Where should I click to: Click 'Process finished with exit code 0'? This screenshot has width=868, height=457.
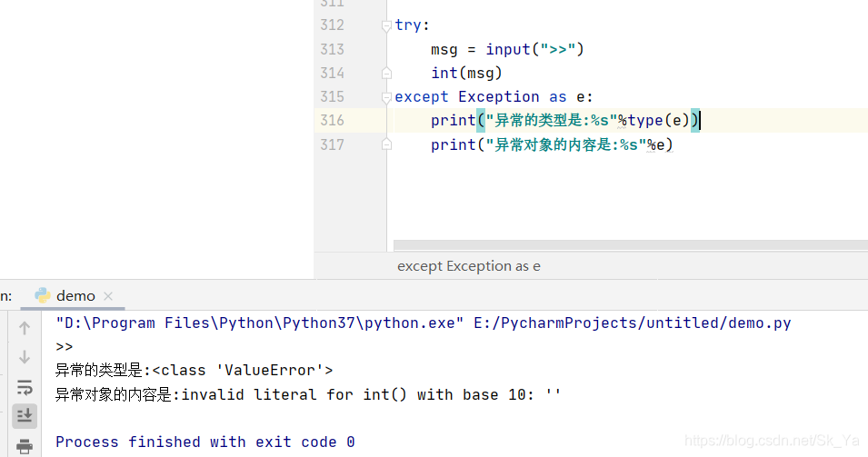click(205, 442)
